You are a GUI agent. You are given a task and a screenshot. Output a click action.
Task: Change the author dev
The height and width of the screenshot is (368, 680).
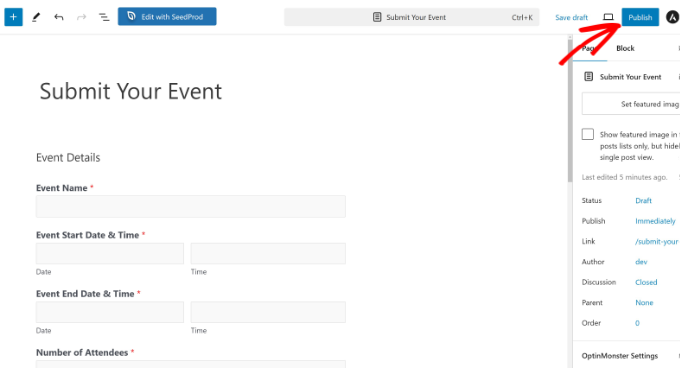coord(641,261)
